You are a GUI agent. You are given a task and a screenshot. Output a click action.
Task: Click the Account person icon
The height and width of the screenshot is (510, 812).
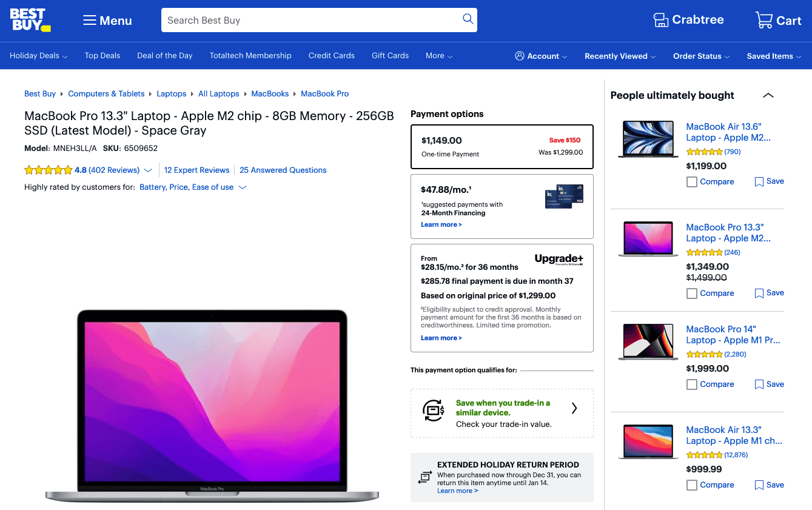click(520, 56)
